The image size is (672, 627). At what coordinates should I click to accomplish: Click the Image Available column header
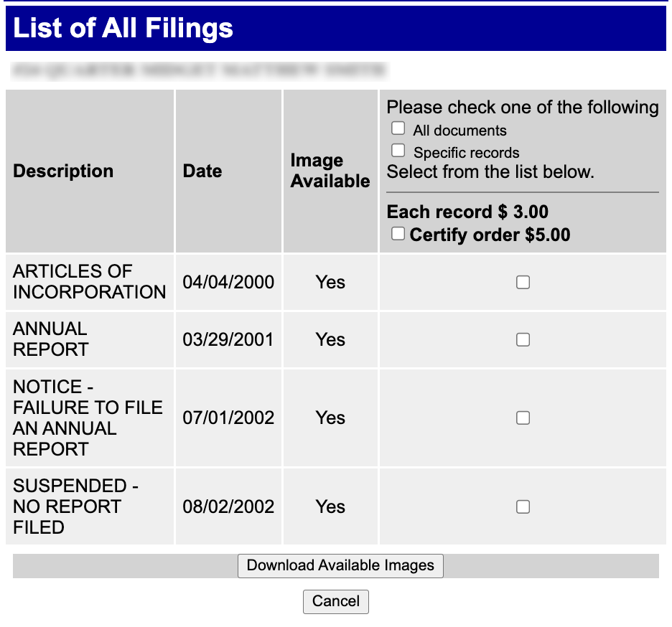330,171
